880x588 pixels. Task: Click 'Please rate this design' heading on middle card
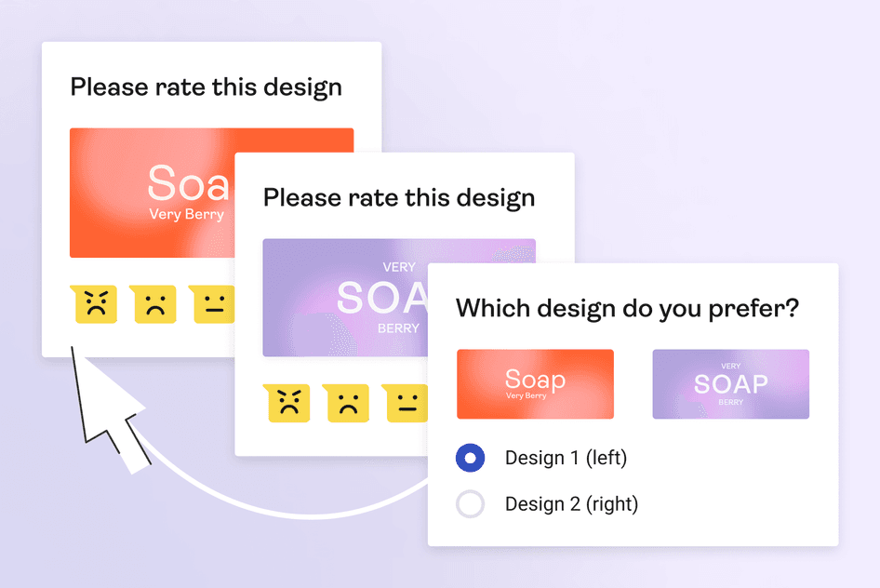(399, 198)
